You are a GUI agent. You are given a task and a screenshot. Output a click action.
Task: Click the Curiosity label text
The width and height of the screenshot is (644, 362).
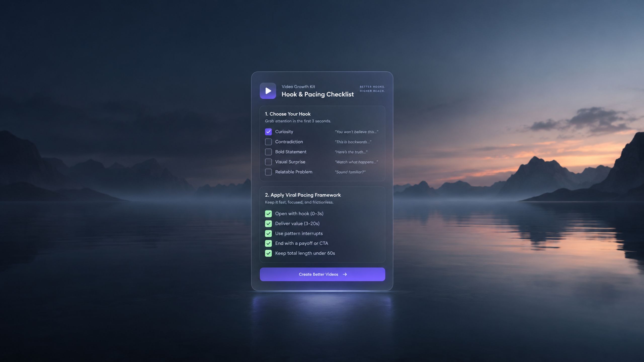coord(284,132)
